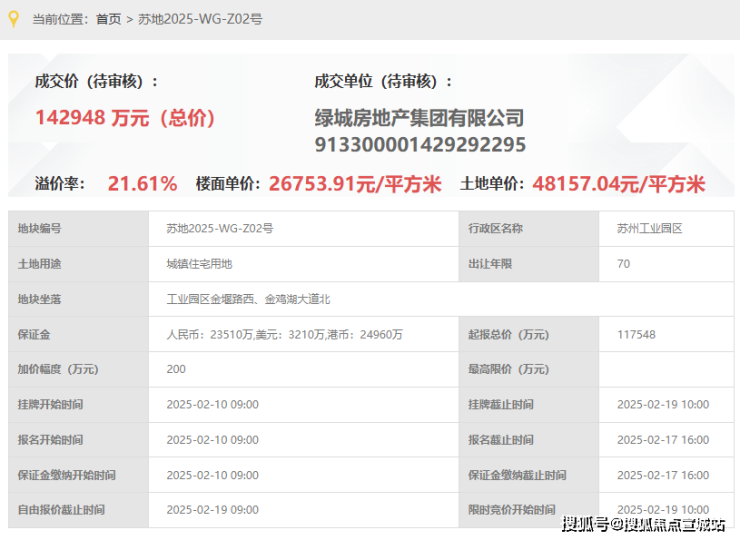Select 保证金缴纳开始时间 value 2025-02-10 09:00

pos(212,475)
